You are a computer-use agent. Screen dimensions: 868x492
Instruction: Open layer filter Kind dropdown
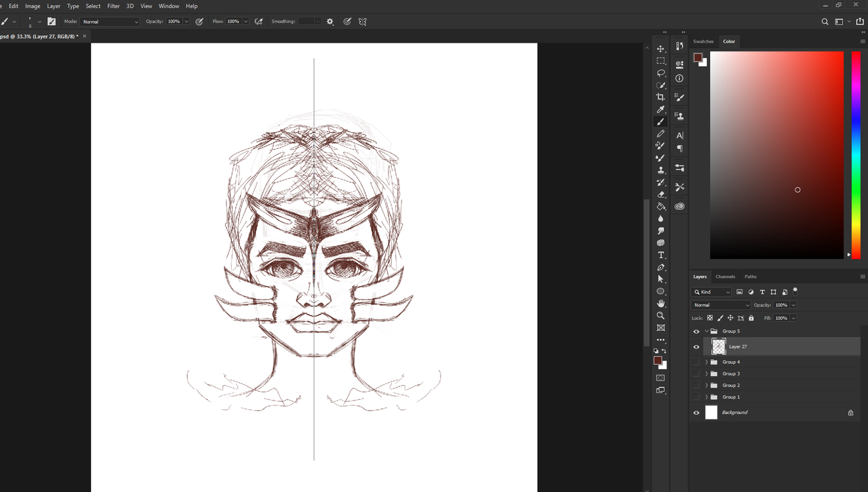(x=711, y=292)
